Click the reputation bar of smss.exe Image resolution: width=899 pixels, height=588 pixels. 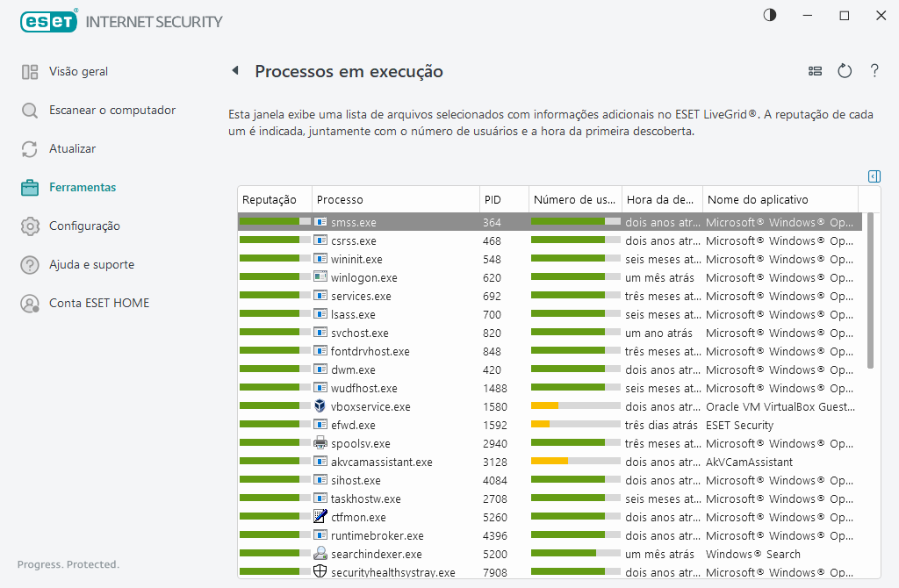pos(274,222)
